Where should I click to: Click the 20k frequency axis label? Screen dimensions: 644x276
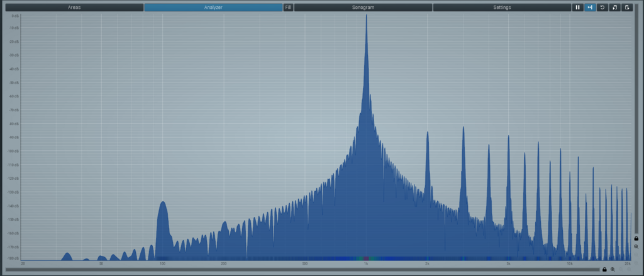pos(628,263)
